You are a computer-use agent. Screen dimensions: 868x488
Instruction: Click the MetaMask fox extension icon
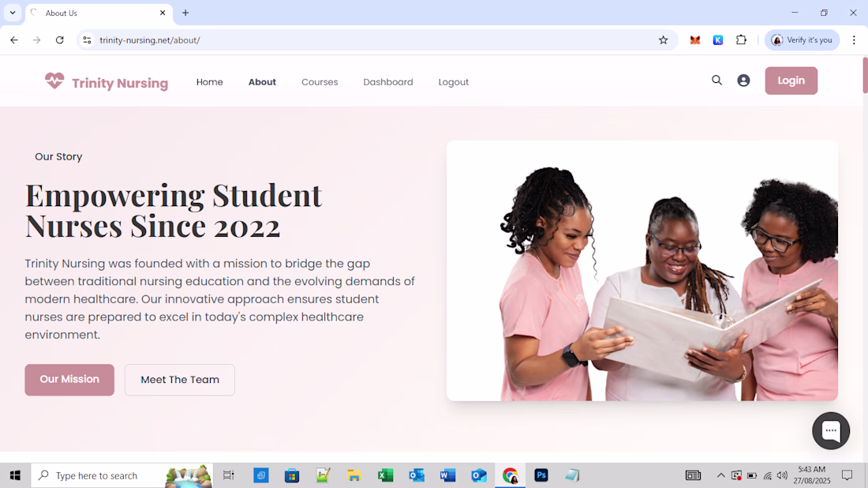coord(694,40)
